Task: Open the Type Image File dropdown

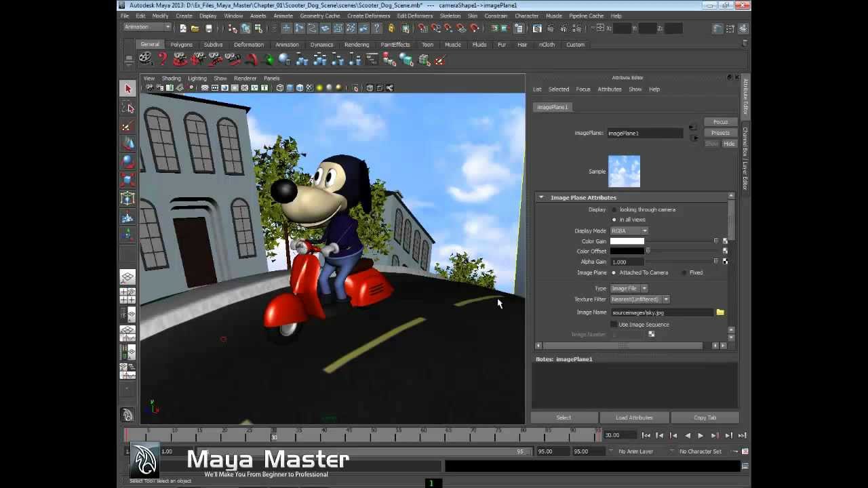Action: pyautogui.click(x=629, y=288)
